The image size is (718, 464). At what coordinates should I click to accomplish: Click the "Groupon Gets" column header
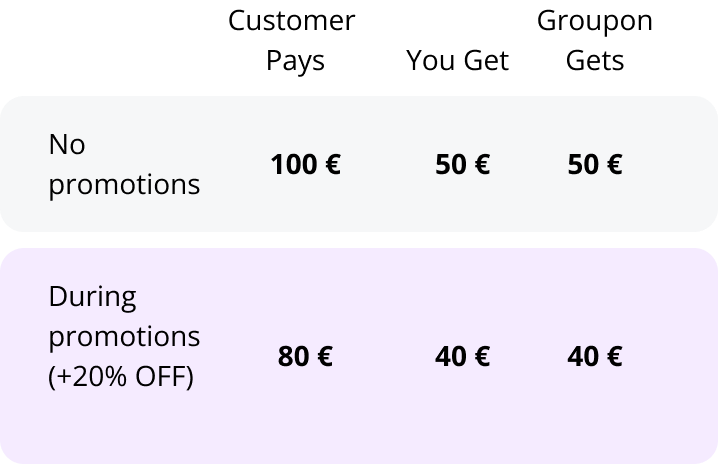[595, 40]
